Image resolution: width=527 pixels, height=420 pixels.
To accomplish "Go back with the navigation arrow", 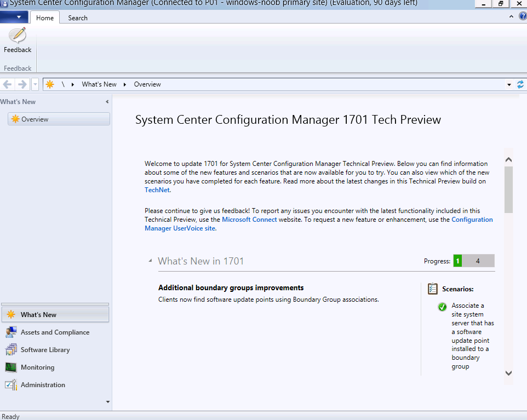I will [7, 84].
